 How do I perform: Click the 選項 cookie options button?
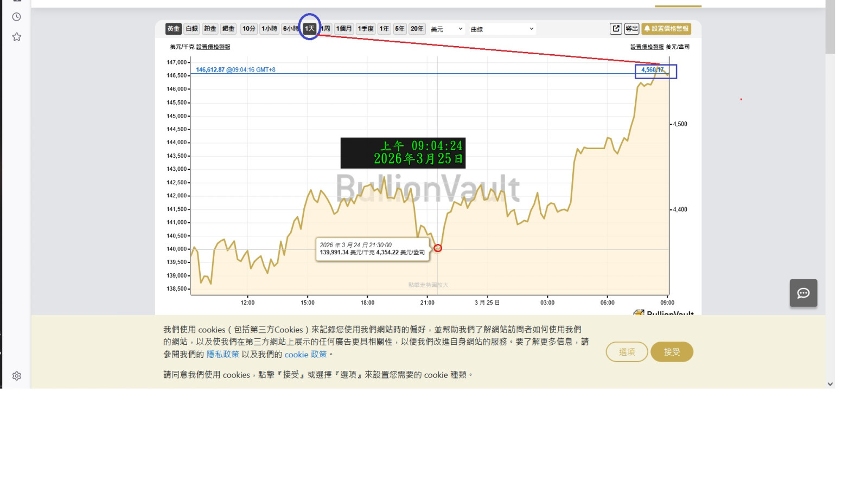tap(627, 352)
